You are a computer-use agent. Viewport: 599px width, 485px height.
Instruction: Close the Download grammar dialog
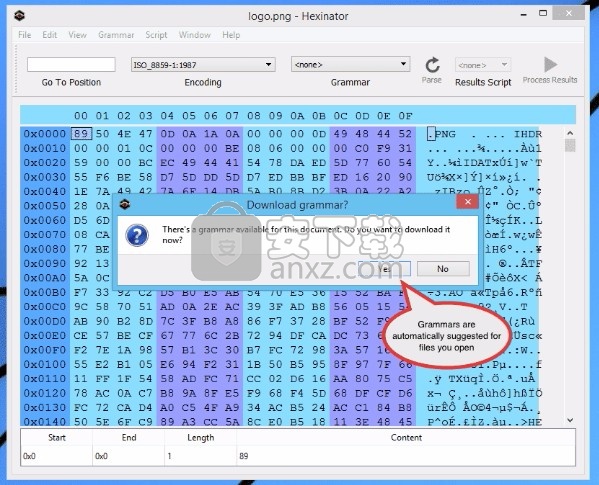click(468, 202)
